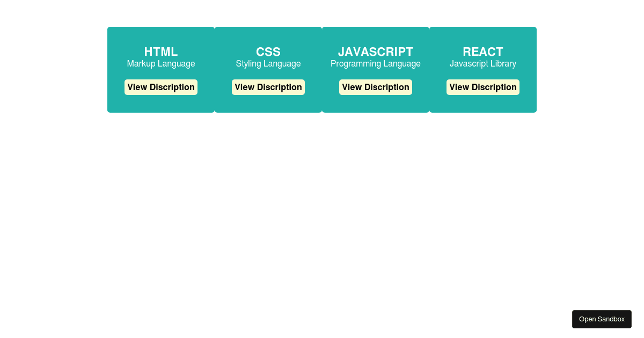Viewport: 644px width, 338px height.
Task: Click the Javascript Library subtitle
Action: [483, 64]
